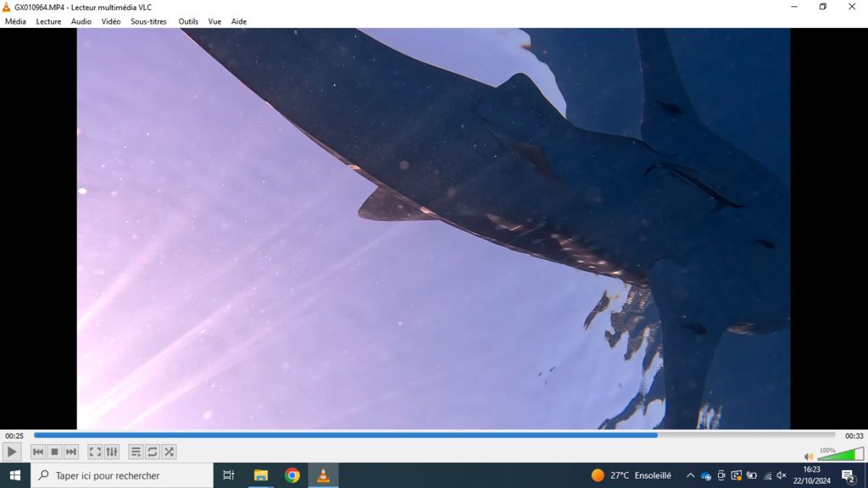Open the Média menu

click(15, 21)
